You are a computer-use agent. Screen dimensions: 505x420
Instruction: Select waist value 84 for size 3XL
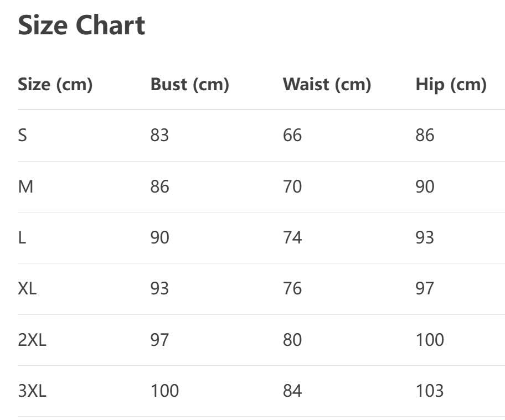point(292,391)
